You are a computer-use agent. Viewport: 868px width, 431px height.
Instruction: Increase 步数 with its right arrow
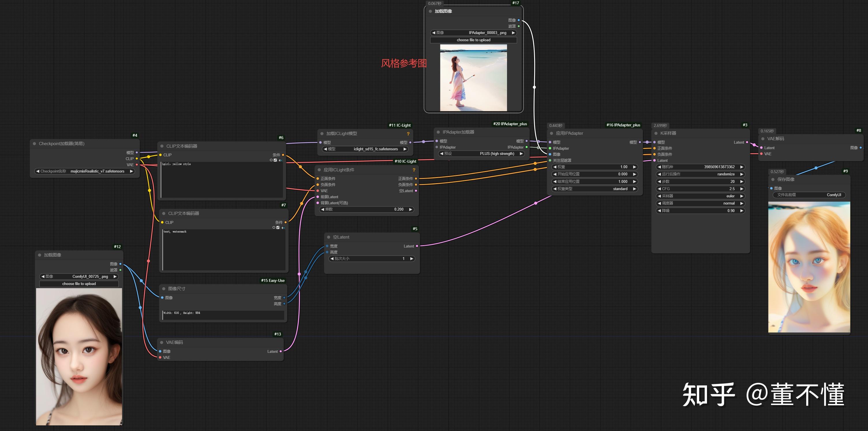point(741,182)
